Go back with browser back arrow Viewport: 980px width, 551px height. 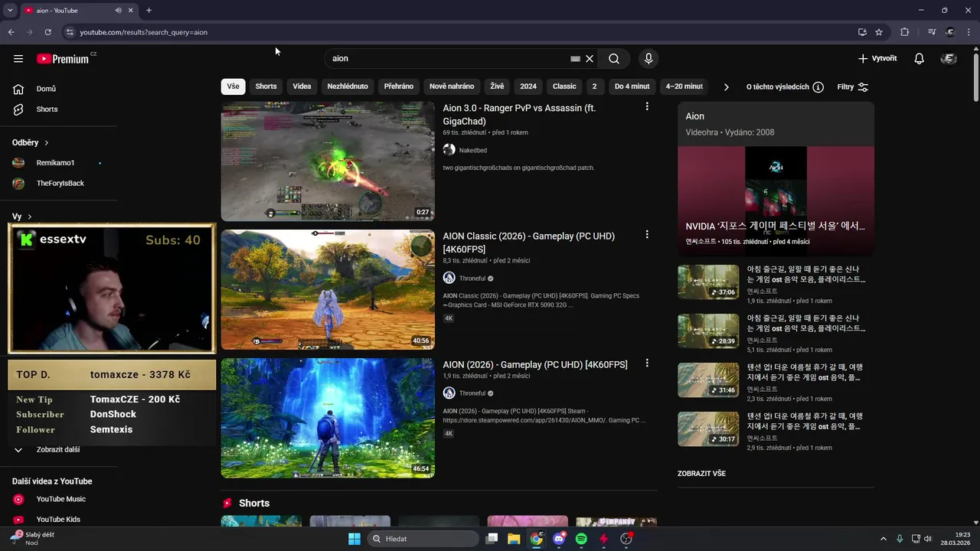[11, 32]
